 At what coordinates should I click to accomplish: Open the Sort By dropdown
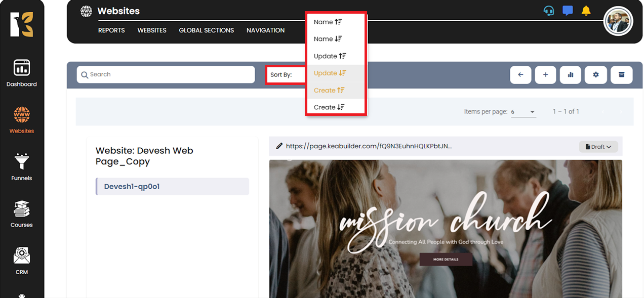pyautogui.click(x=286, y=75)
